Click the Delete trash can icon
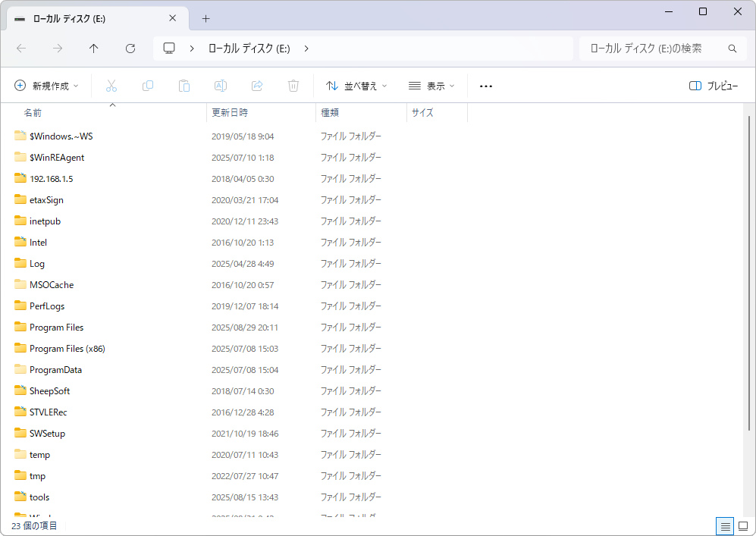This screenshot has height=536, width=756. pos(293,86)
